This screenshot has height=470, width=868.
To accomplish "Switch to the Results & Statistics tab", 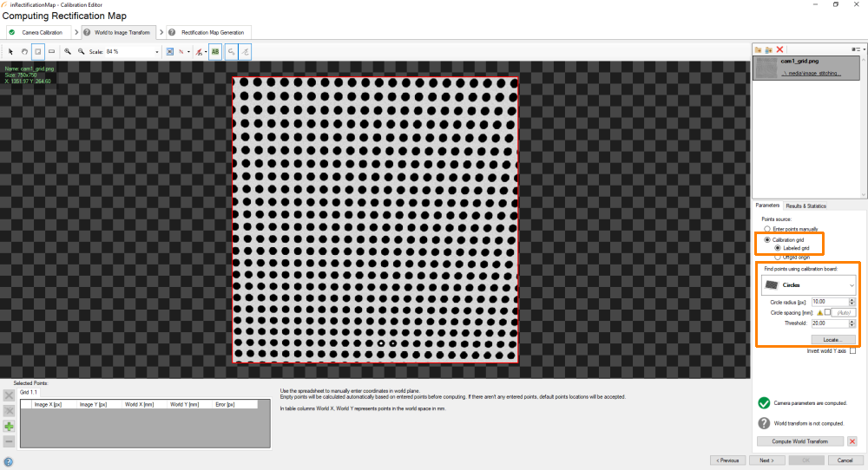I will point(806,206).
